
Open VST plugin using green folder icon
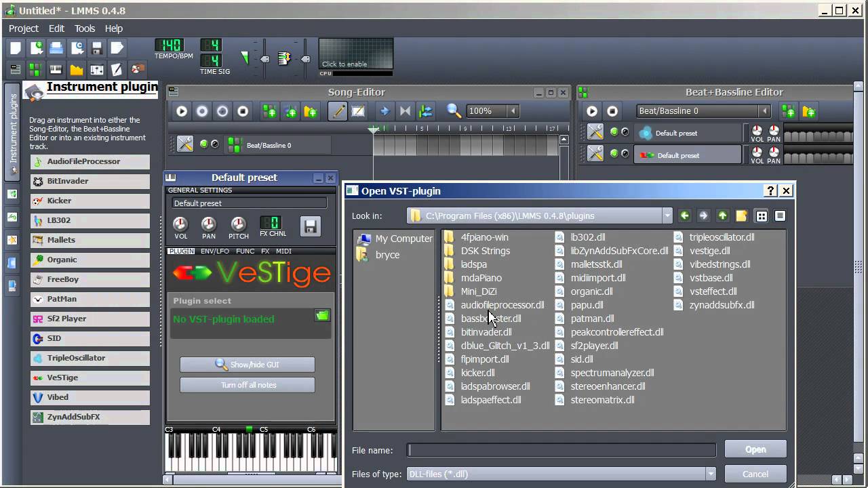pos(322,315)
